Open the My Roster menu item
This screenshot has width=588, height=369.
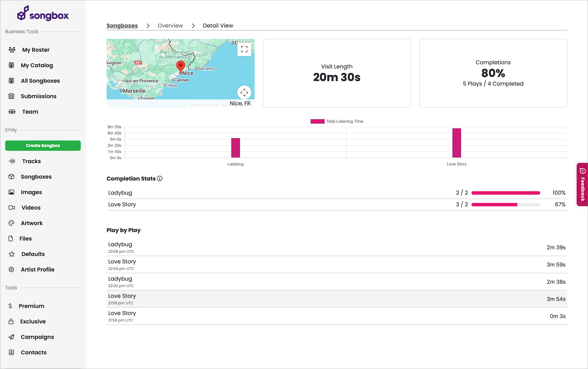36,50
